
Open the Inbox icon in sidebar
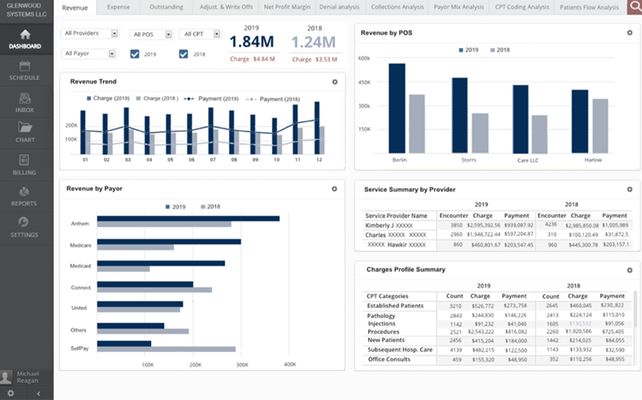click(x=24, y=97)
